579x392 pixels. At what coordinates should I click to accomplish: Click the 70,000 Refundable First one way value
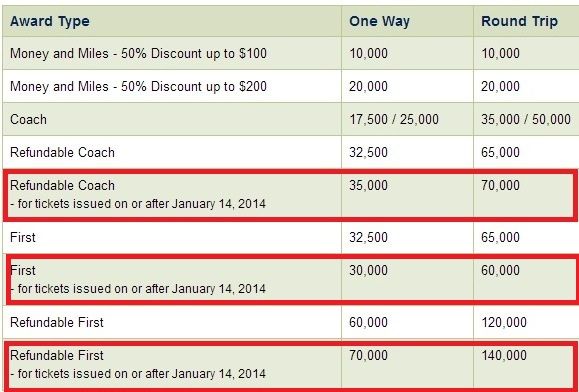(369, 355)
